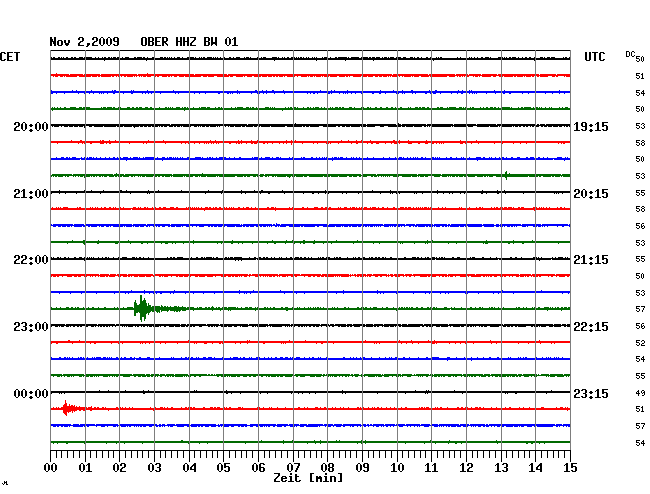Click the "14" minute axis label
Viewport: 650px width, 494px height.
coord(535,468)
